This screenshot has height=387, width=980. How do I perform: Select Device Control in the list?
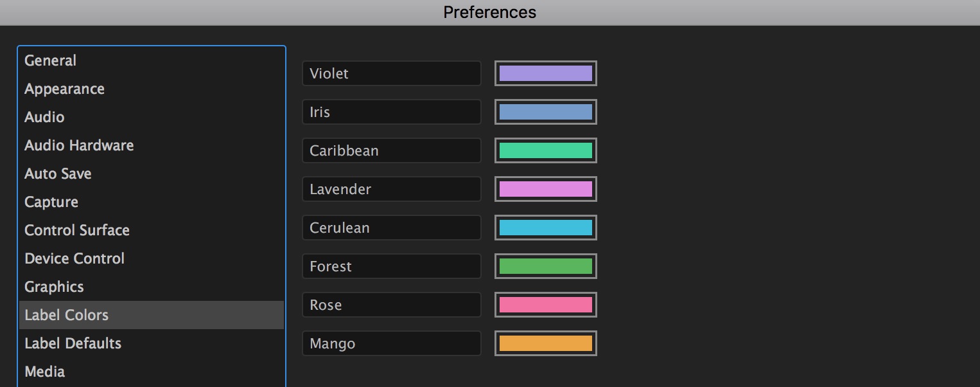(152, 258)
